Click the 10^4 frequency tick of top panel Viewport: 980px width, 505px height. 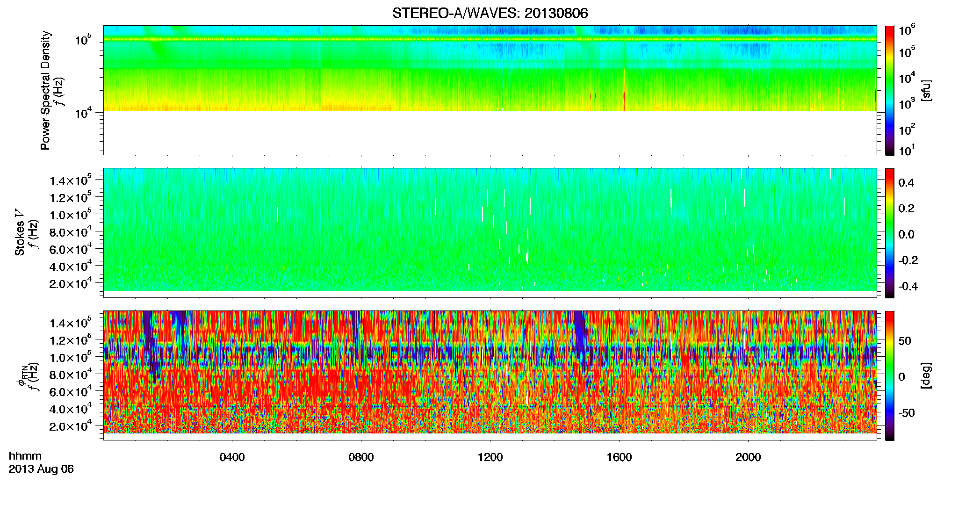click(x=83, y=113)
